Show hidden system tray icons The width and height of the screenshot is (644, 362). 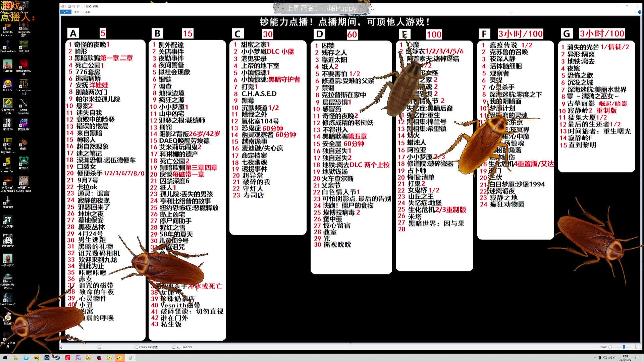tap(595, 358)
